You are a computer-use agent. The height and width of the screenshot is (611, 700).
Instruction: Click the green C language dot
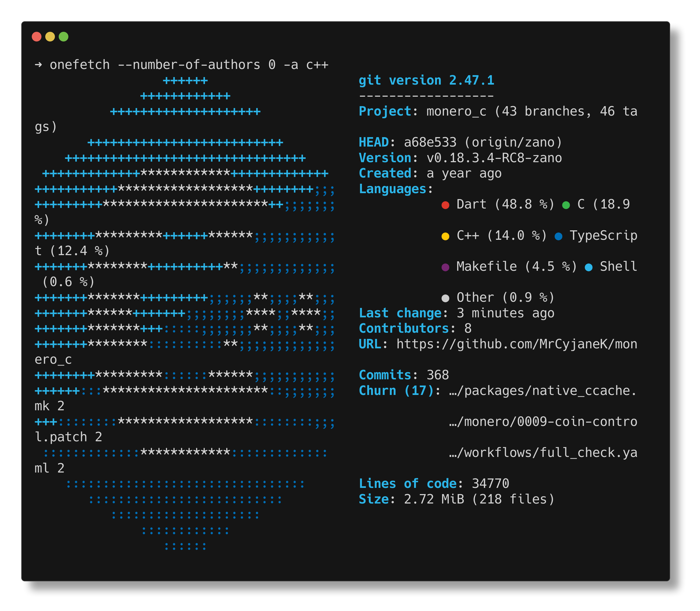(566, 205)
